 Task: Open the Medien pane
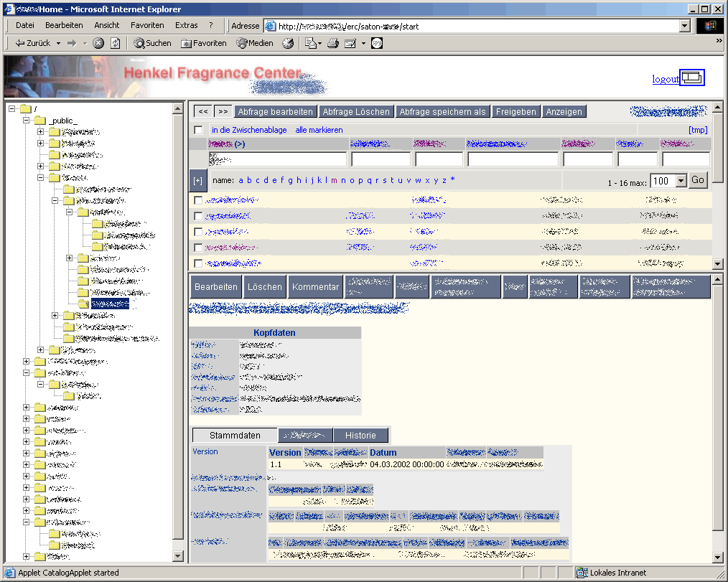255,43
